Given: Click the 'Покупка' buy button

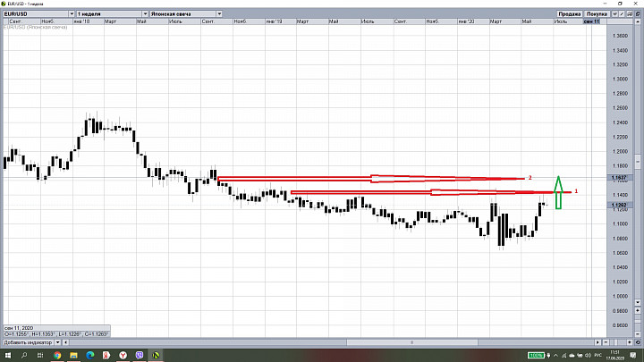Looking at the screenshot, I should pos(597,14).
